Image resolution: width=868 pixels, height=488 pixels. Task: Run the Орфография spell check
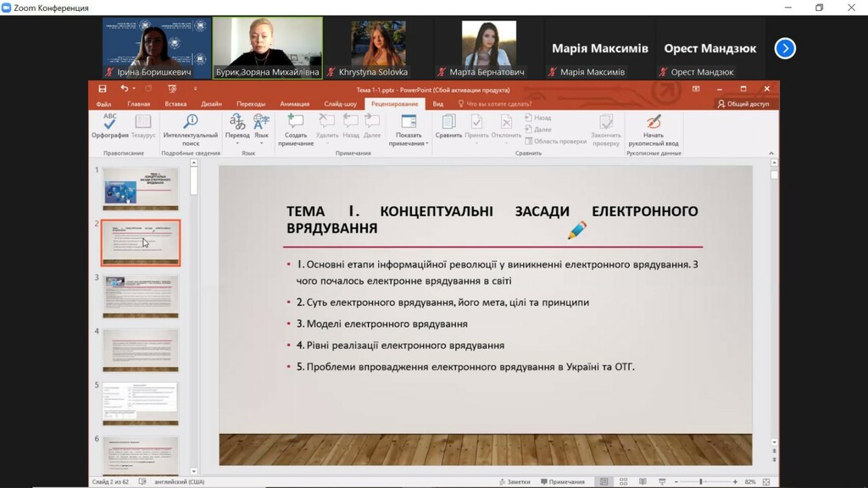coord(109,126)
